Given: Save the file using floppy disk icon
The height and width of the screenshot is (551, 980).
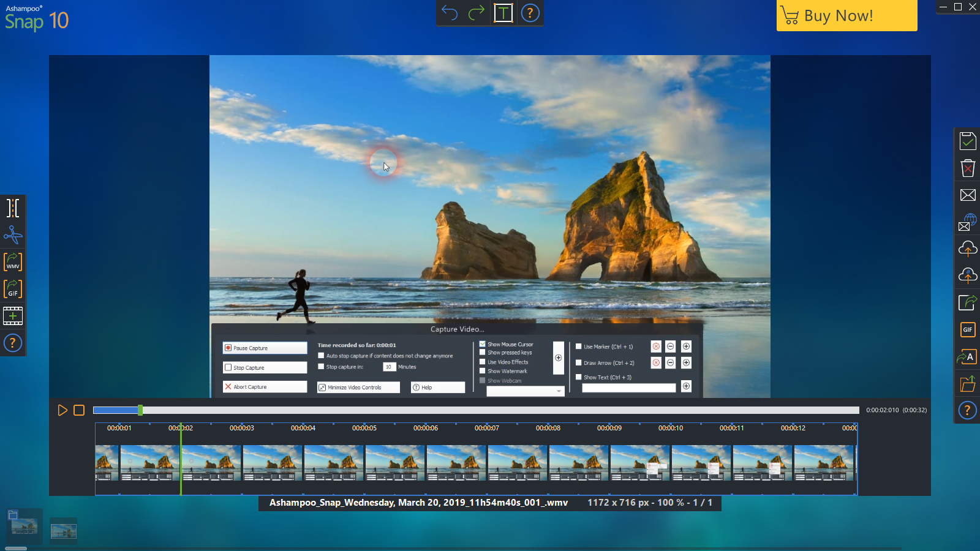Looking at the screenshot, I should pos(968,141).
